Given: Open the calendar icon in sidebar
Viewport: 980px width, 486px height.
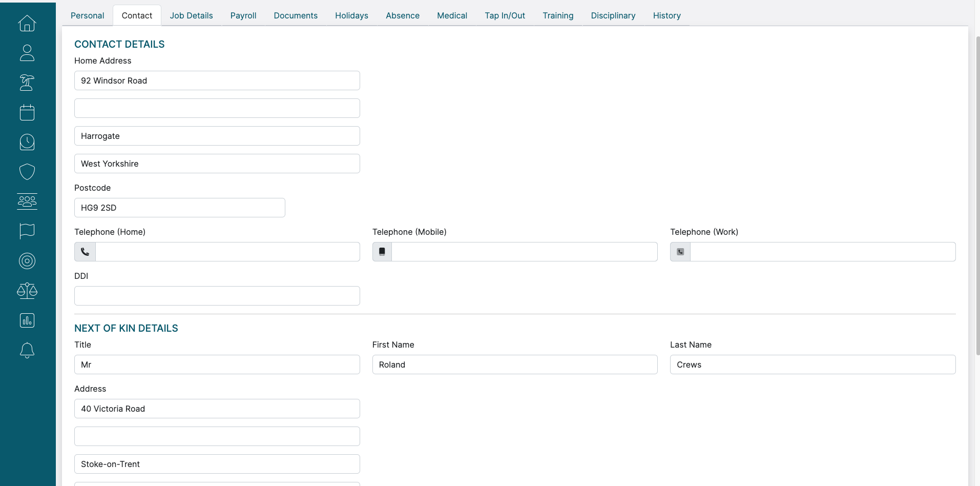Looking at the screenshot, I should 27,112.
